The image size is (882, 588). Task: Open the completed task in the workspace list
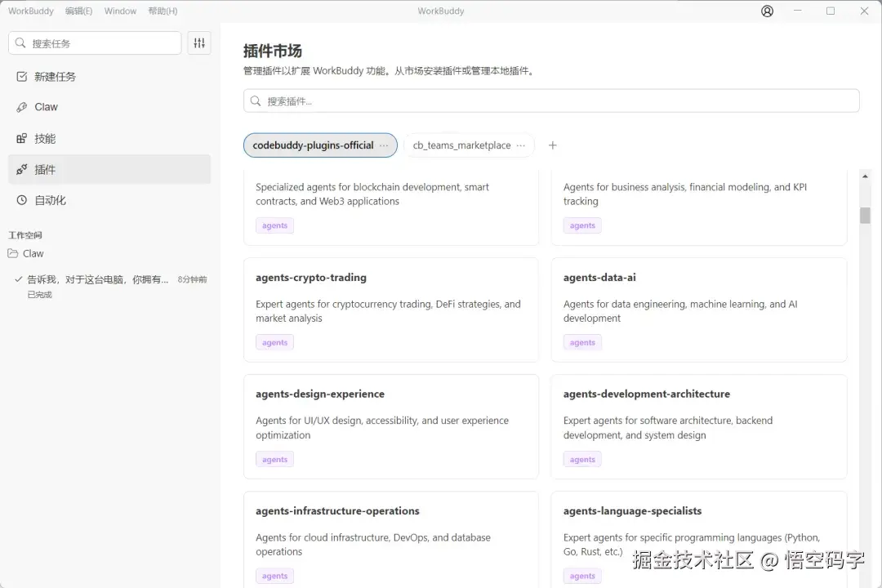pos(98,279)
